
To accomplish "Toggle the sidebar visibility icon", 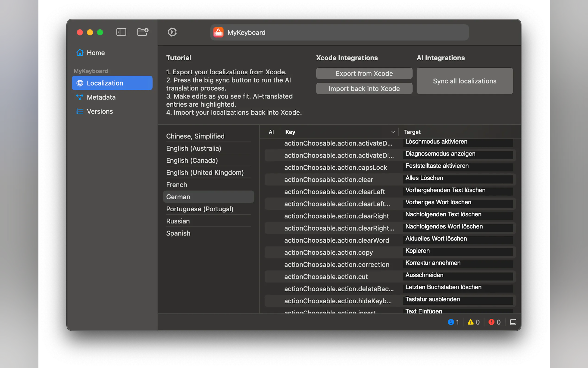I will [121, 32].
